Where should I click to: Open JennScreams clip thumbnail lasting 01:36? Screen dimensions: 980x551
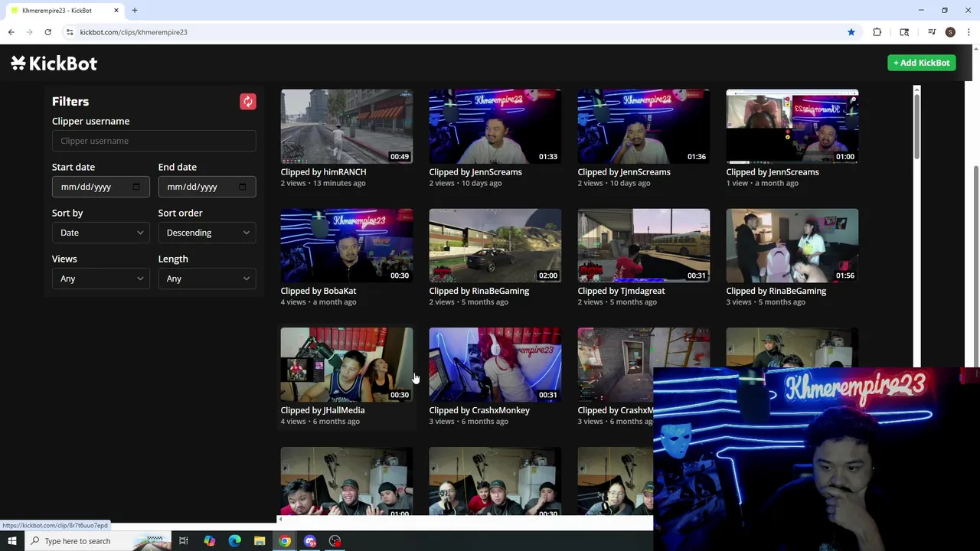[x=644, y=126]
